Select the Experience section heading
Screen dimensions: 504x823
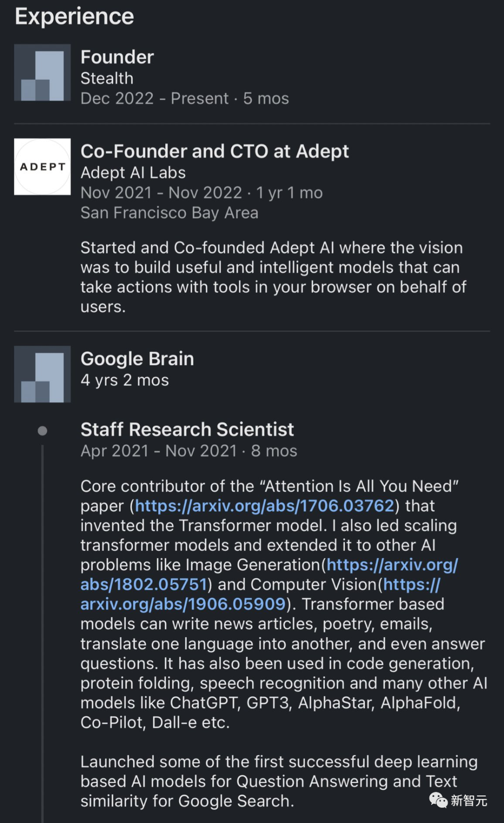click(x=75, y=16)
